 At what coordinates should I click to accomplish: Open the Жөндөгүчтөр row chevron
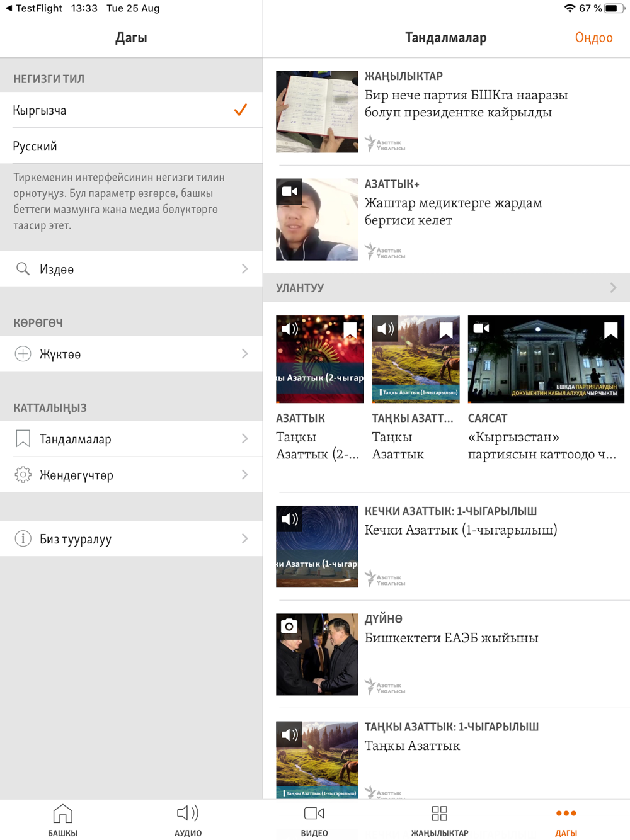[245, 475]
